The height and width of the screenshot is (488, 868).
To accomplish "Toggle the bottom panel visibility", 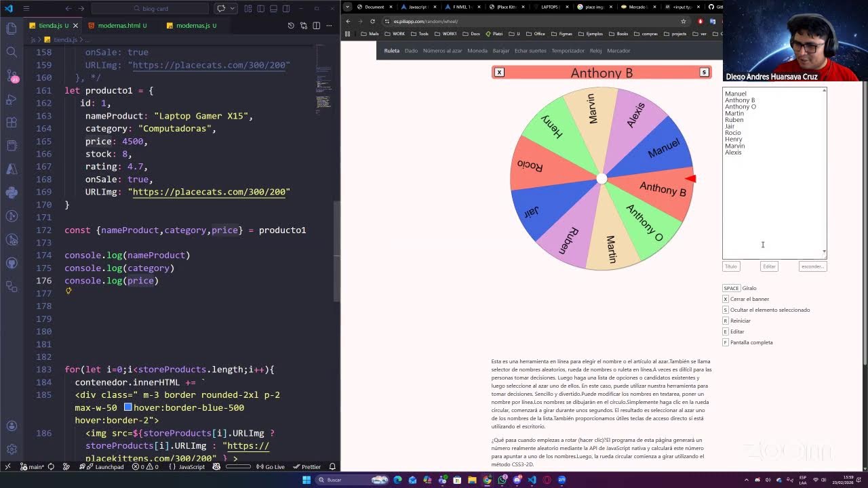I will tap(273, 8).
